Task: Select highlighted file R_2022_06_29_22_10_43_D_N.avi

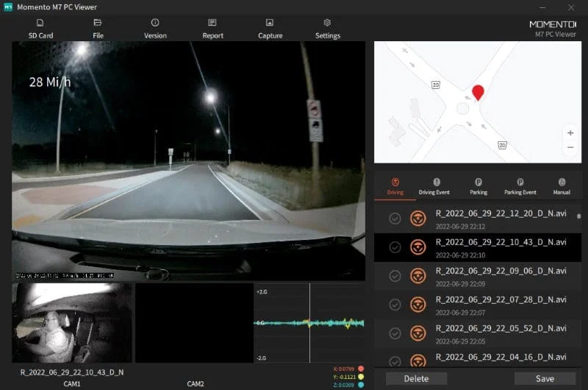Action: click(x=477, y=247)
